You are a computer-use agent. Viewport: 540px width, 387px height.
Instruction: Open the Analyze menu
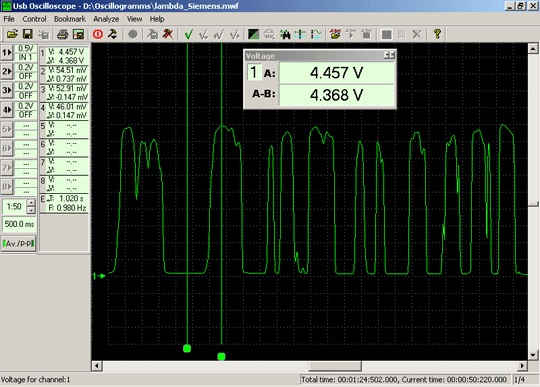106,19
